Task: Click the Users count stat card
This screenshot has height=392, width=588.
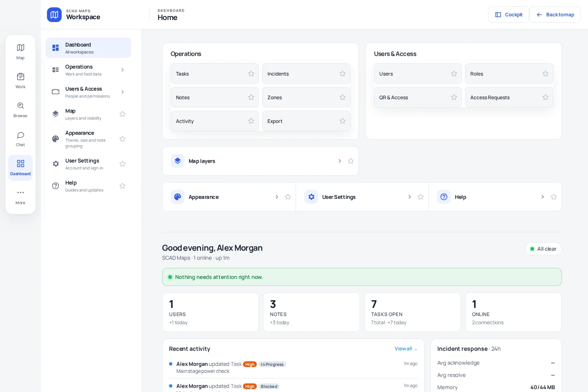Action: coord(210,312)
